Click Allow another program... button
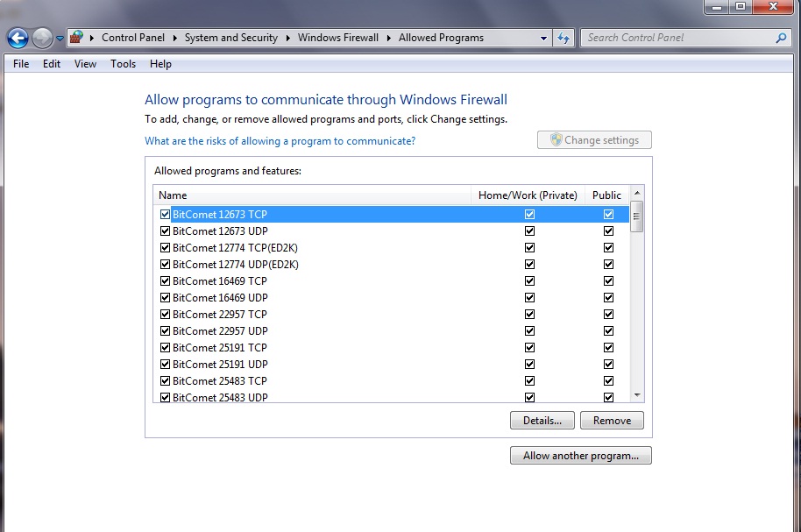801x532 pixels. click(581, 456)
